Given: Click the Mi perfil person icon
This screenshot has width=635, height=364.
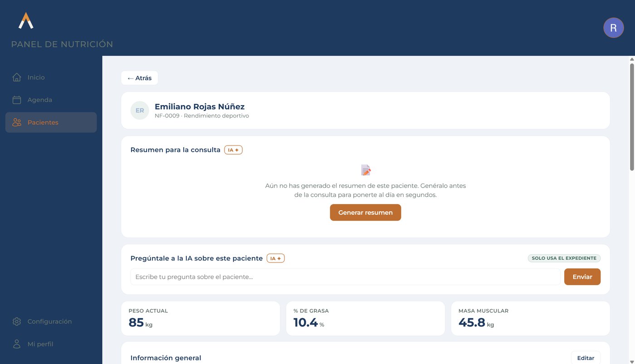Looking at the screenshot, I should (x=17, y=344).
